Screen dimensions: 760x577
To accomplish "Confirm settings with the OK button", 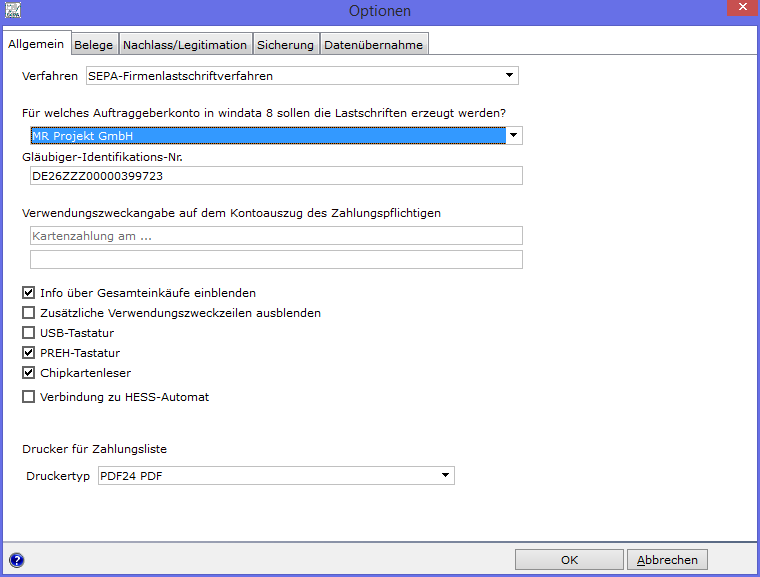I will tap(569, 560).
